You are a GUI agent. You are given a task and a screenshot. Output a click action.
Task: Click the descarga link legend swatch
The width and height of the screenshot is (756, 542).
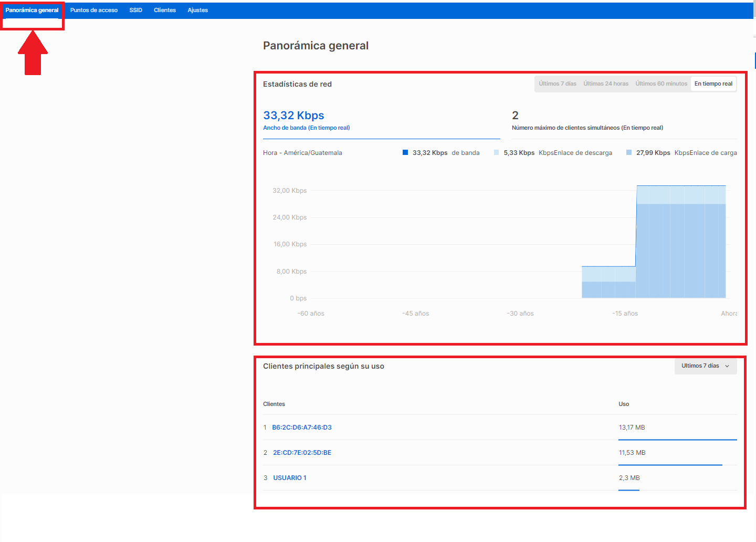pos(497,153)
